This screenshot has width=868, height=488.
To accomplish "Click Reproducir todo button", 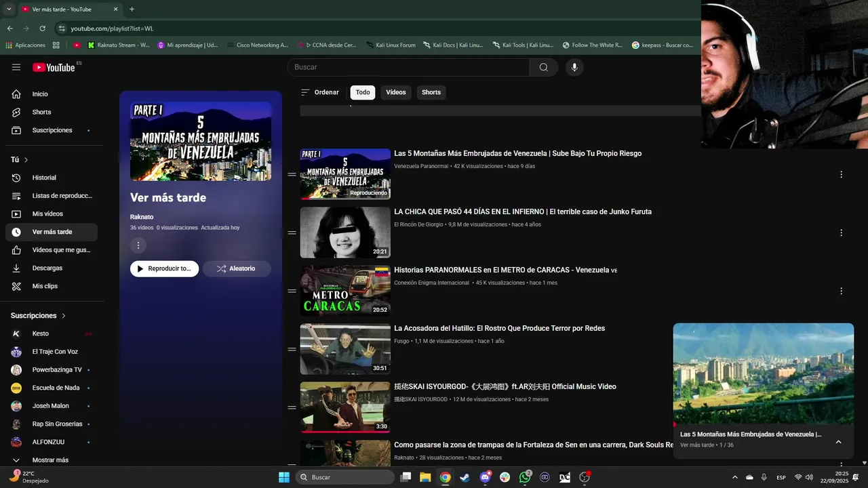I will coord(165,268).
